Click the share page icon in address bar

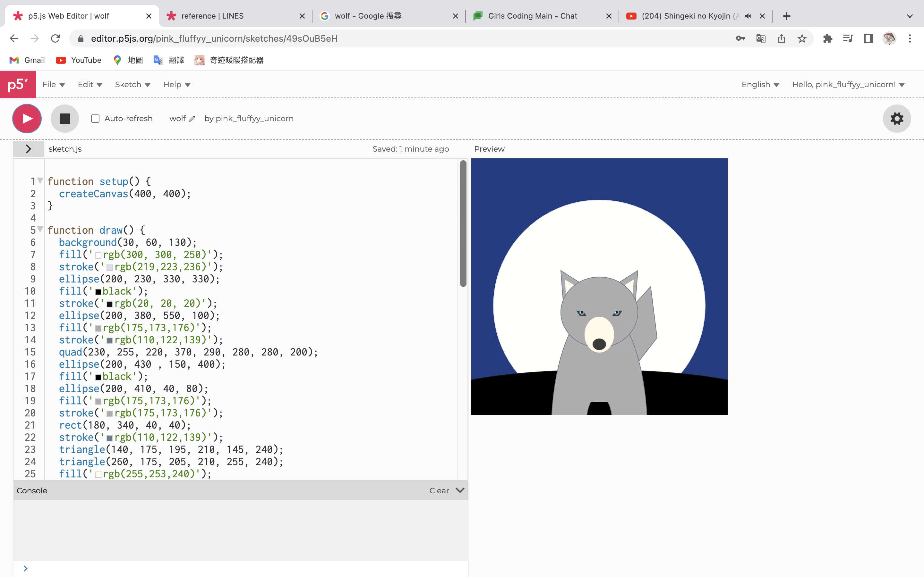(x=781, y=38)
